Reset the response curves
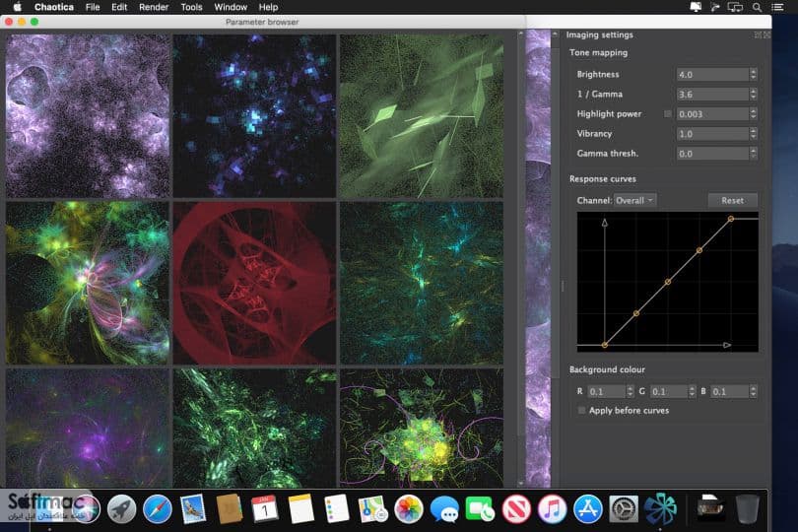798x532 pixels. pos(732,201)
